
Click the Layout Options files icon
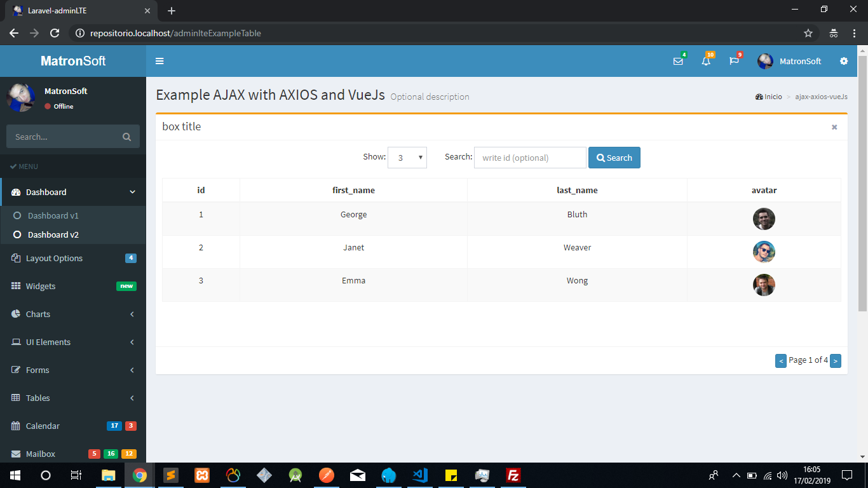[16, 258]
